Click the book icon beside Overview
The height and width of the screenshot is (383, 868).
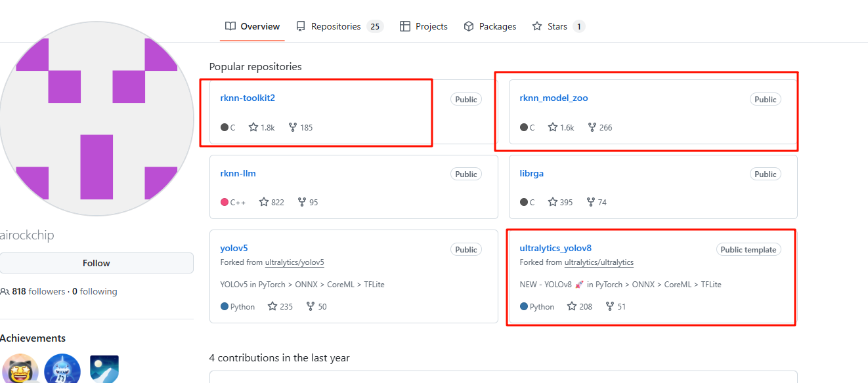click(x=230, y=26)
